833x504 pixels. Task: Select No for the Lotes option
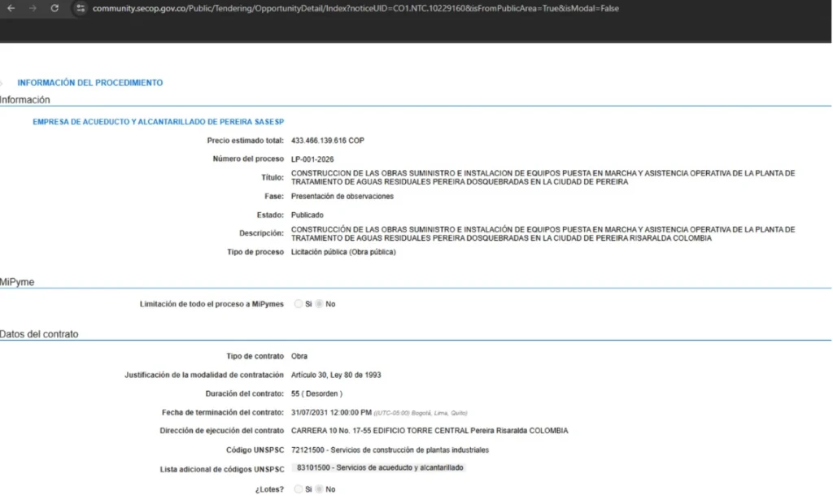click(320, 489)
